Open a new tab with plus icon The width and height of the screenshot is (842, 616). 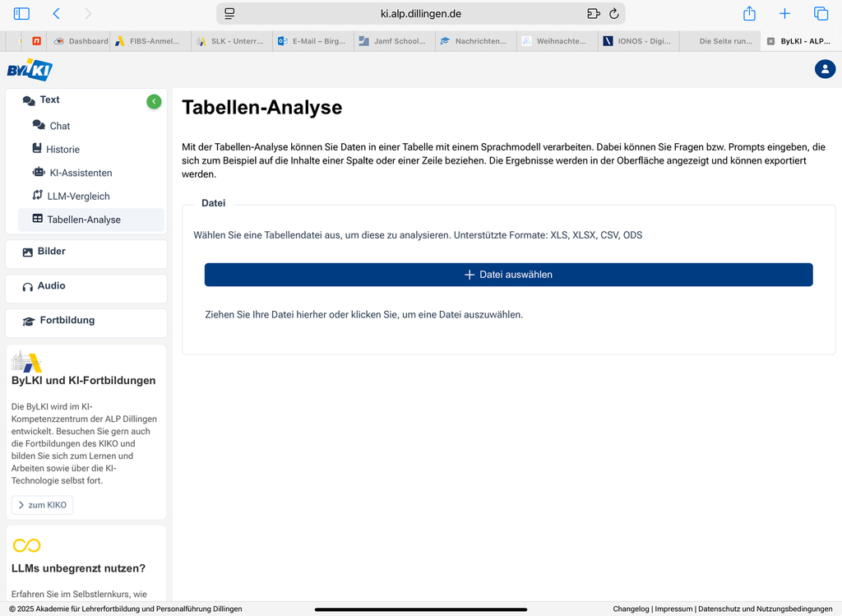coord(784,13)
